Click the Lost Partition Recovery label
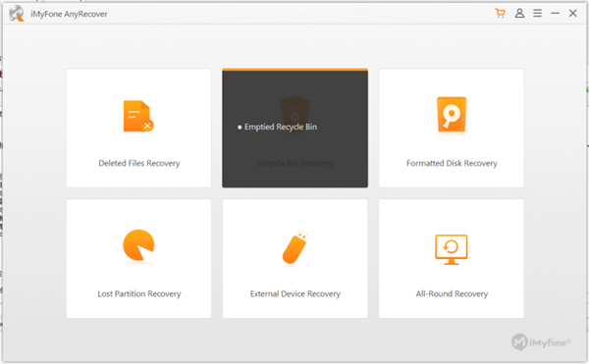 (x=139, y=293)
